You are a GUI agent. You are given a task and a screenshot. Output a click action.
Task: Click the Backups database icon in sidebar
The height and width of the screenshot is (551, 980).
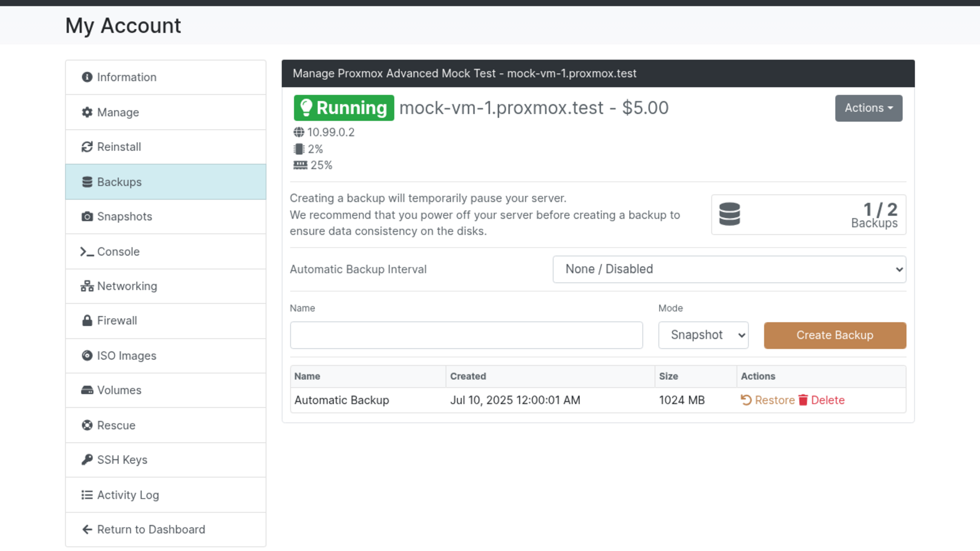point(87,182)
